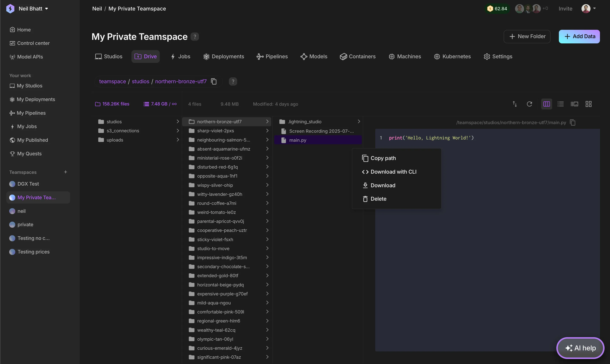Click the Add Data button

(x=579, y=36)
